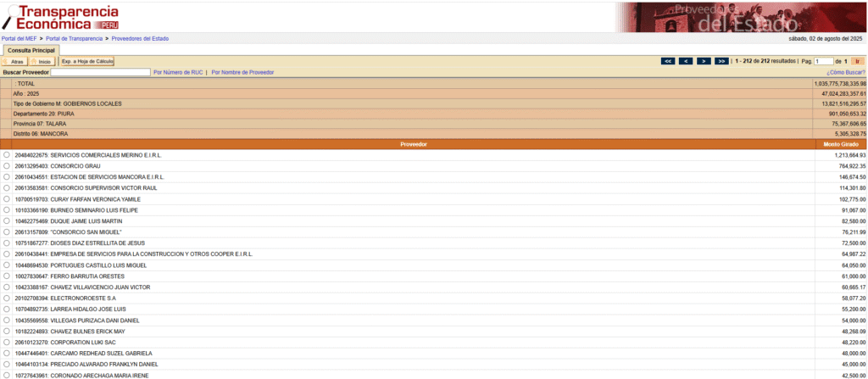
Task: Select radio for CORPORATION LUKI SAC
Action: point(8,343)
